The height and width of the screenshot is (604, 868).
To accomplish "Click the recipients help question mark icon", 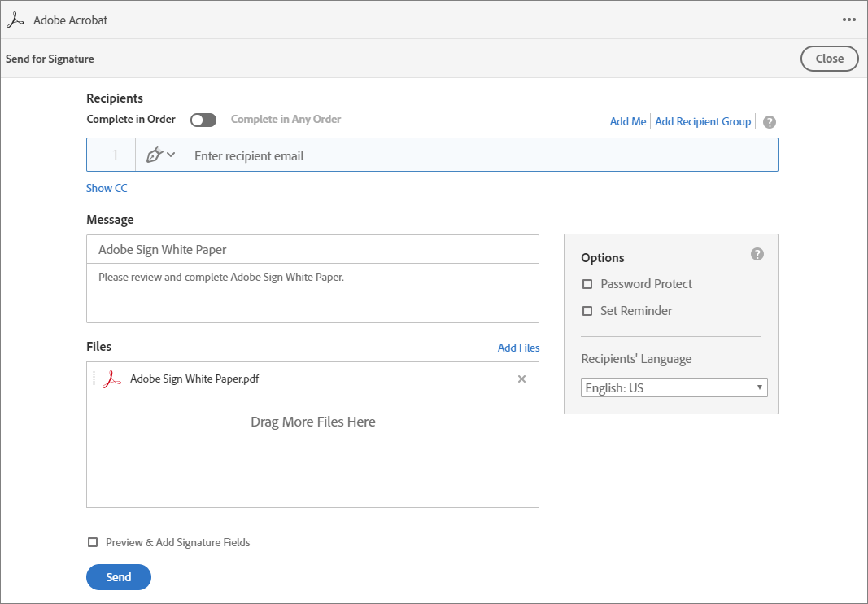I will tap(770, 122).
